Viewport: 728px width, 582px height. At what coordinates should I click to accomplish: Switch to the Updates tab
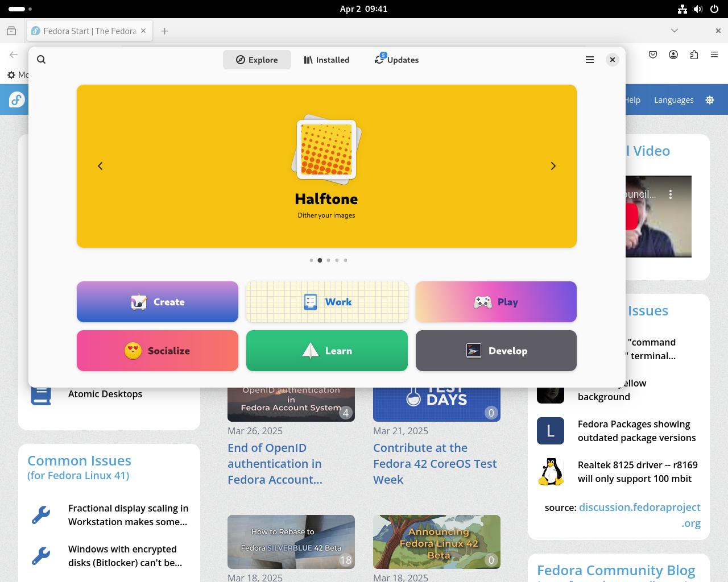click(x=396, y=60)
